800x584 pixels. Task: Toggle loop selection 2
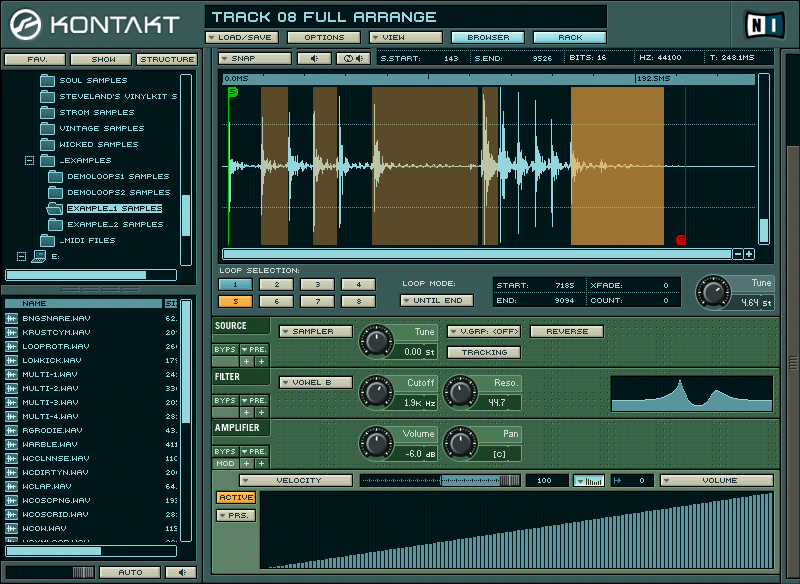coord(277,284)
